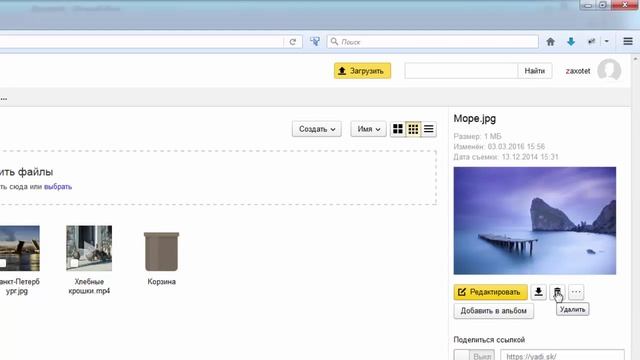Image resolution: width=640 pixels, height=360 pixels.
Task: Click the browser search field Поиск
Action: pyautogui.click(x=433, y=42)
